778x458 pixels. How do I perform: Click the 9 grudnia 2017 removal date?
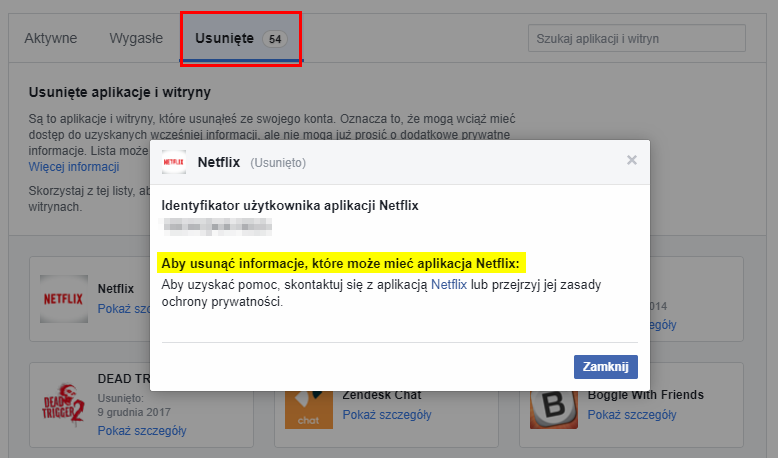(x=134, y=412)
